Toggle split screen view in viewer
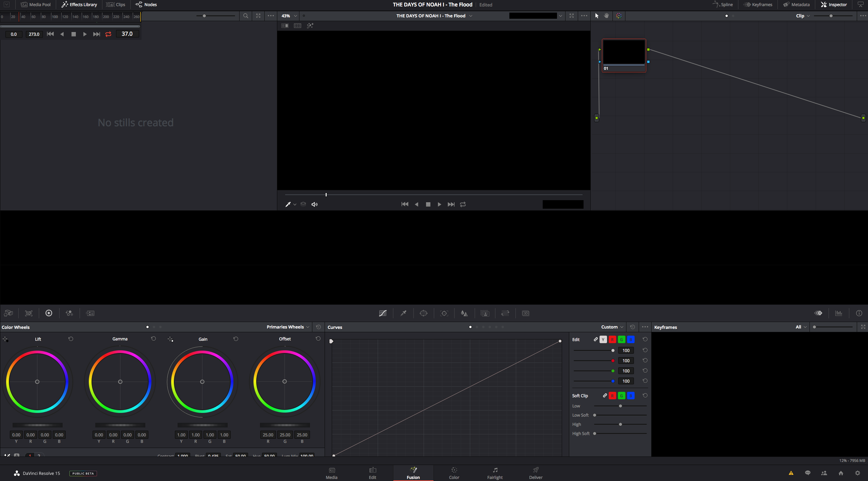Screen dimensions: 868x481 297,26
